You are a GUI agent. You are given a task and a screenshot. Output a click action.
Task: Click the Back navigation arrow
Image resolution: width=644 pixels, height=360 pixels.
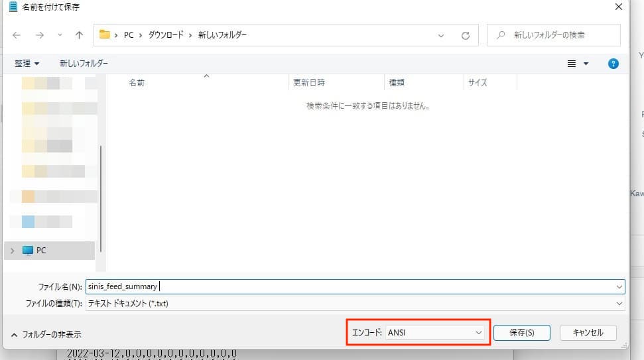17,35
